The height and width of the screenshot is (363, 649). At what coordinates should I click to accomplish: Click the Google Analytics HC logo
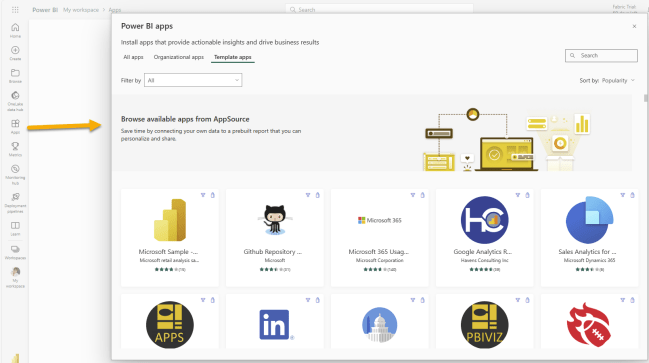484,220
